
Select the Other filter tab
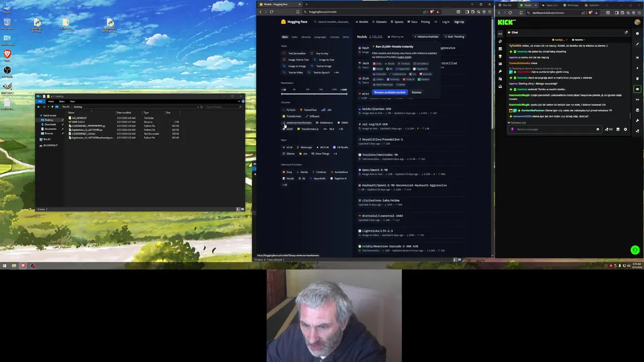(346, 37)
